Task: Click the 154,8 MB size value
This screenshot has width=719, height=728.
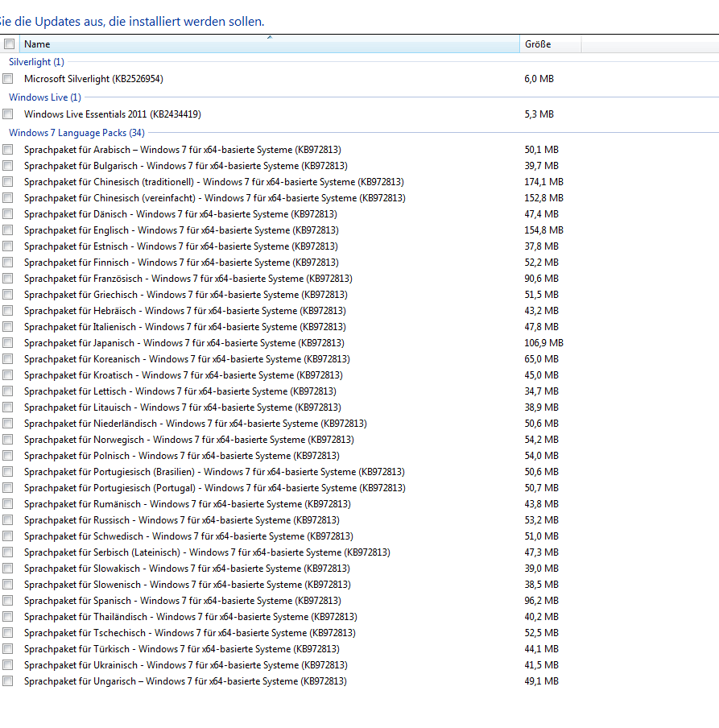Action: [x=544, y=230]
